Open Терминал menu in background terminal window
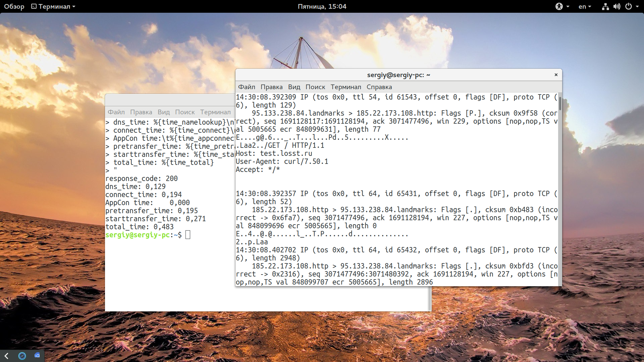The width and height of the screenshot is (644, 362). click(215, 112)
